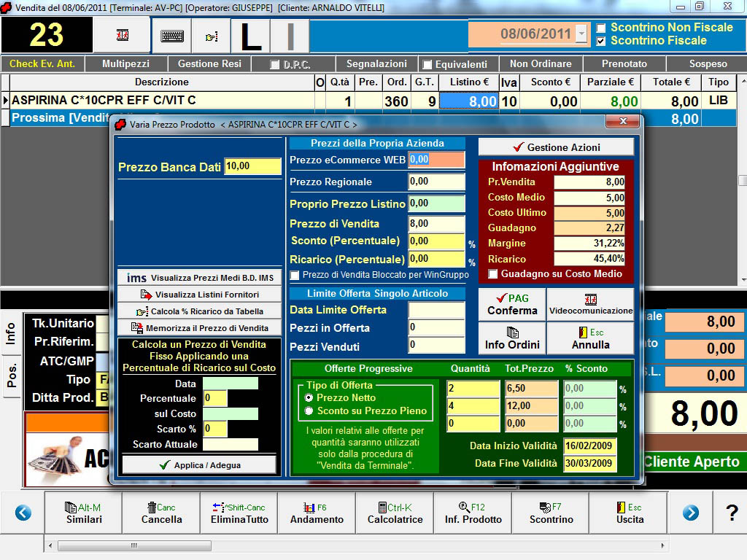The width and height of the screenshot is (747, 560).
Task: Click the Scontrino receipt button
Action: tap(551, 513)
